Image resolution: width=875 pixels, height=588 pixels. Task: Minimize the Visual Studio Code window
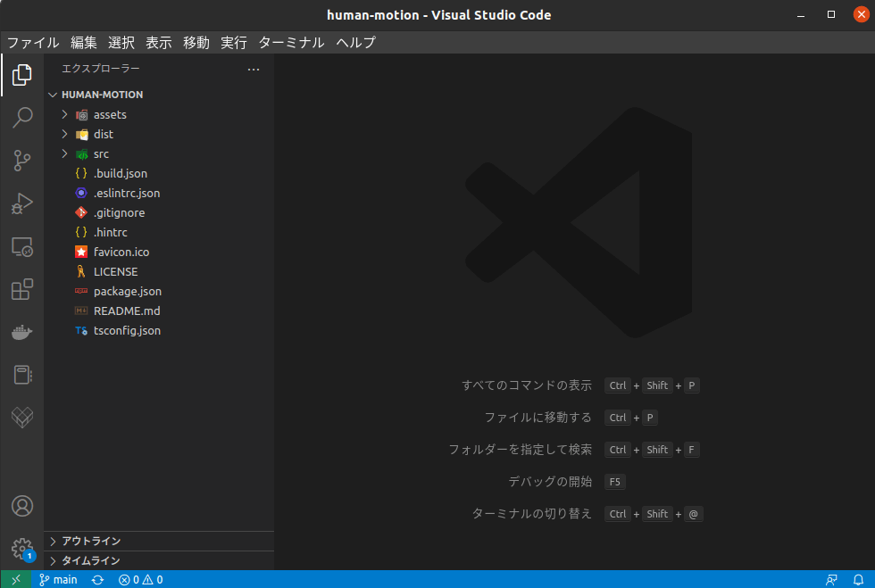801,14
